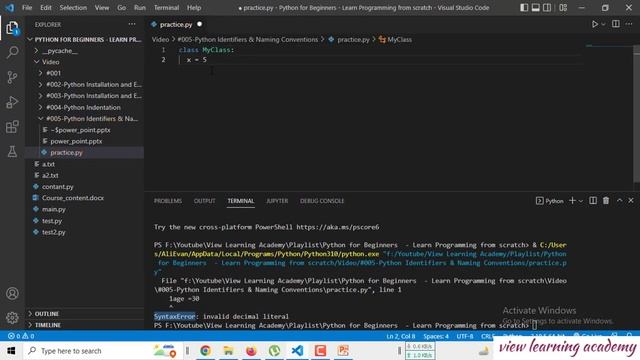Image resolution: width=640 pixels, height=360 pixels.
Task: Click MyClass breadcrumb item
Action: click(x=396, y=40)
